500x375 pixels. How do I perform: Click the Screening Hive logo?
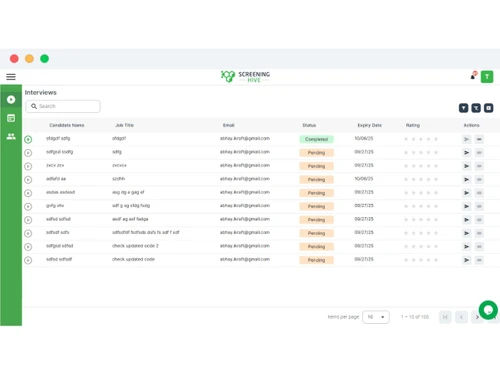tap(245, 77)
